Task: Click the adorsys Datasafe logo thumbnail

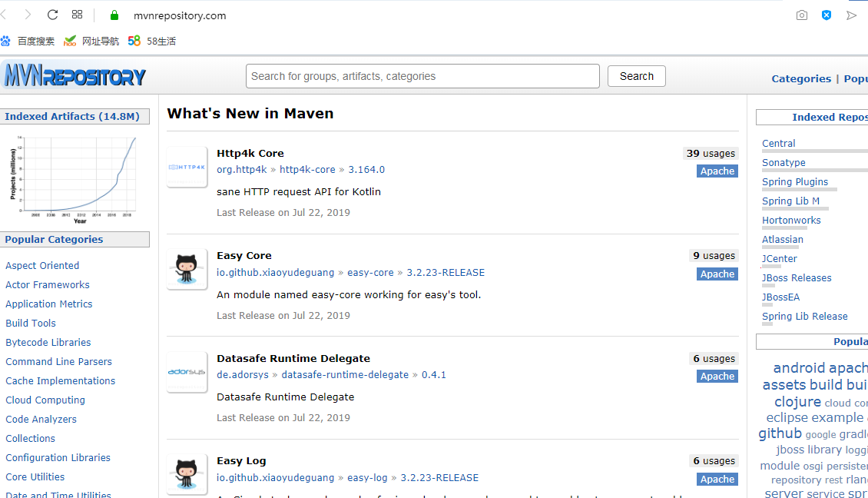Action: (x=187, y=372)
